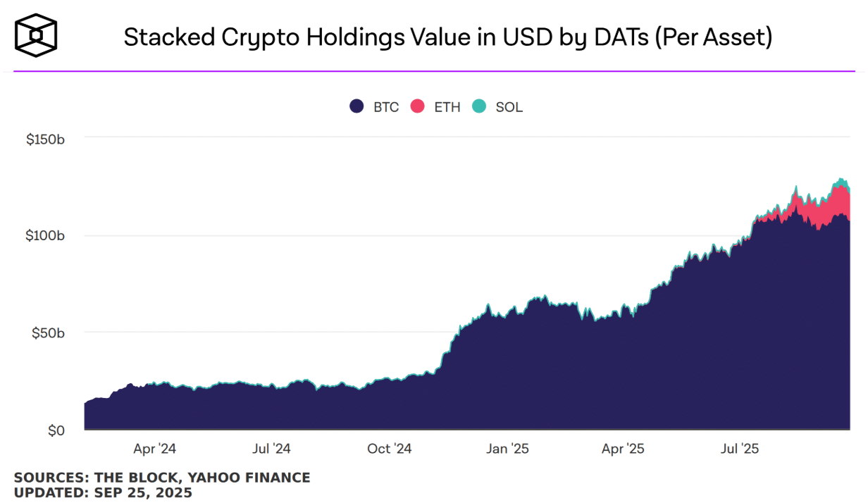Hide the BTC series via legend label
This screenshot has width=868, height=503.
point(386,108)
